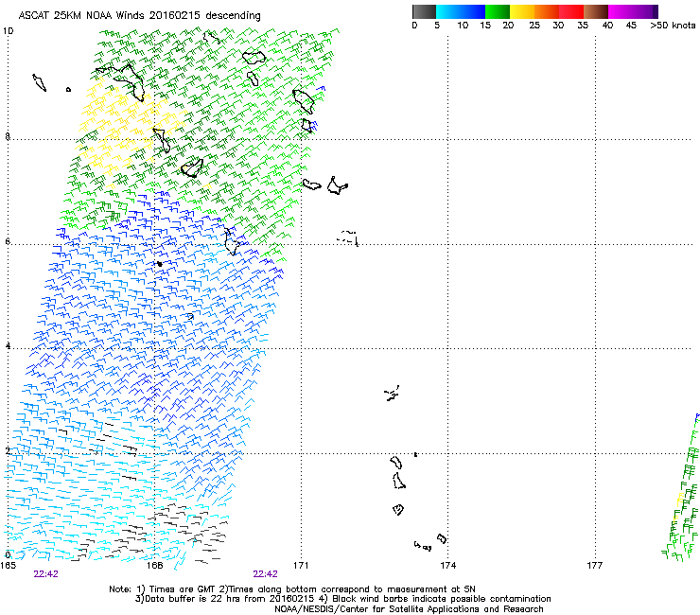Click the longitude axis label '171'
The width and height of the screenshot is (700, 615).
click(301, 566)
